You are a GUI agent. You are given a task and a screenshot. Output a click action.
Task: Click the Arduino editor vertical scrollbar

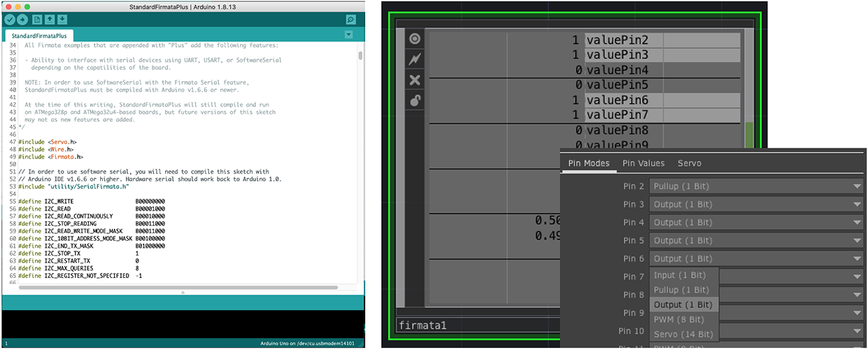360,56
